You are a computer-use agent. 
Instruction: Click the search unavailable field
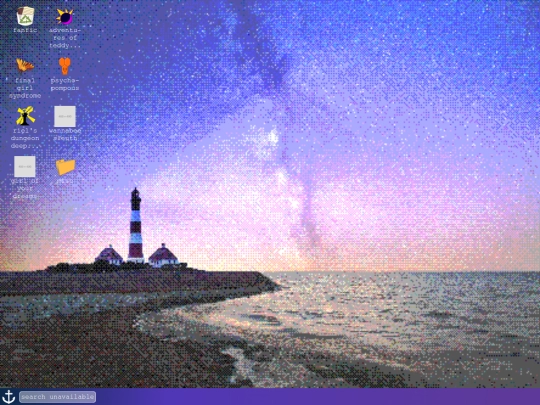(58, 397)
